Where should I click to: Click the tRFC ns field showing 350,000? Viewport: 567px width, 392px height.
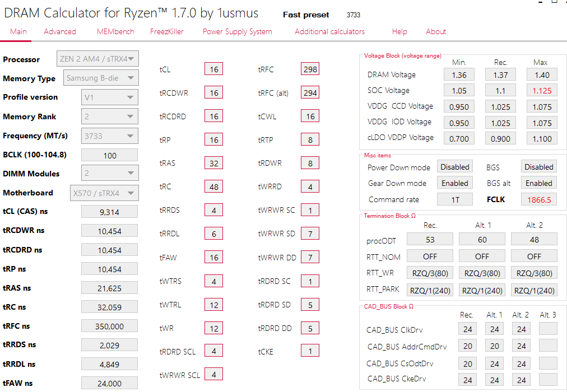(x=110, y=326)
